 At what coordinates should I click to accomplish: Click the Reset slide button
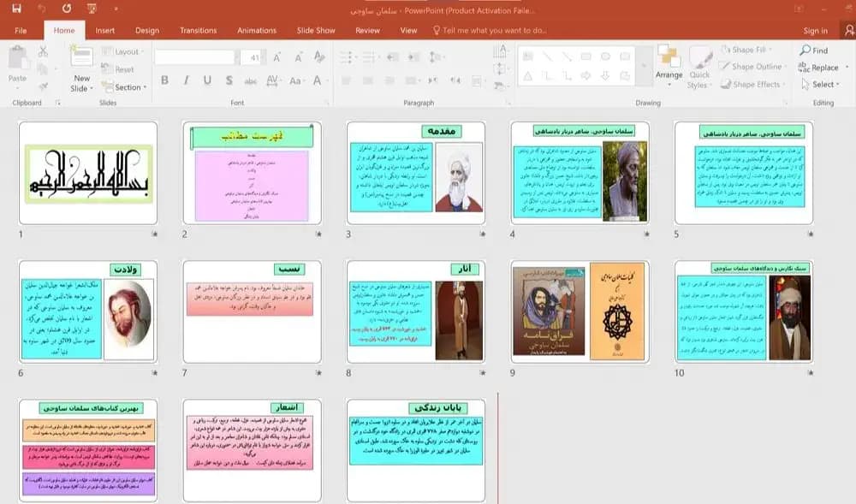point(118,69)
